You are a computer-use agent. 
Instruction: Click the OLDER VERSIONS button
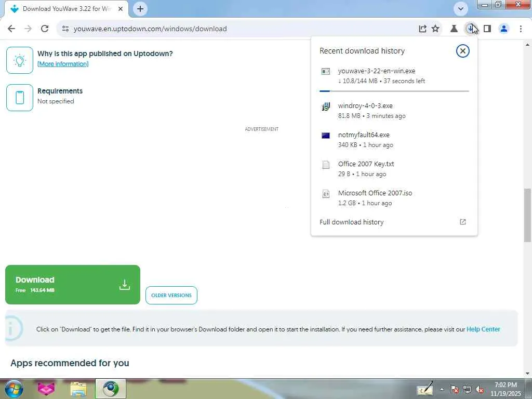click(x=171, y=295)
